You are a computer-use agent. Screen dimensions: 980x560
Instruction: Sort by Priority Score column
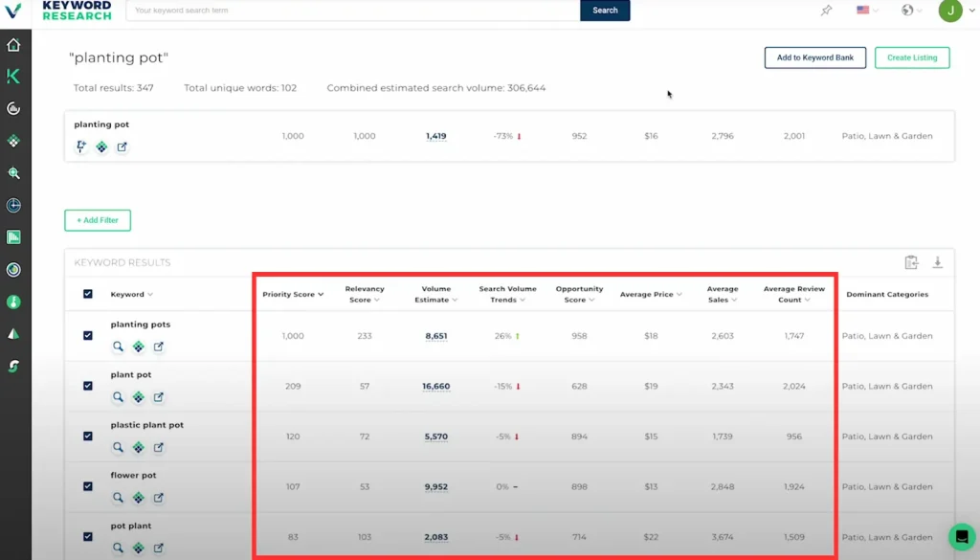[293, 295]
